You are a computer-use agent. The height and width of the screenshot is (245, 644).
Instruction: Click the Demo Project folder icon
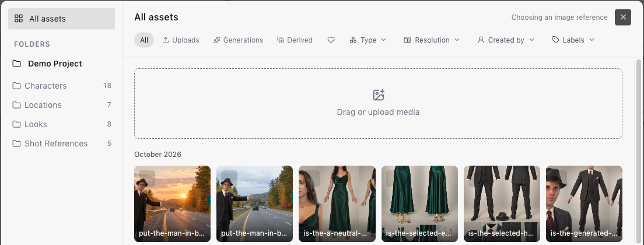[x=16, y=64]
